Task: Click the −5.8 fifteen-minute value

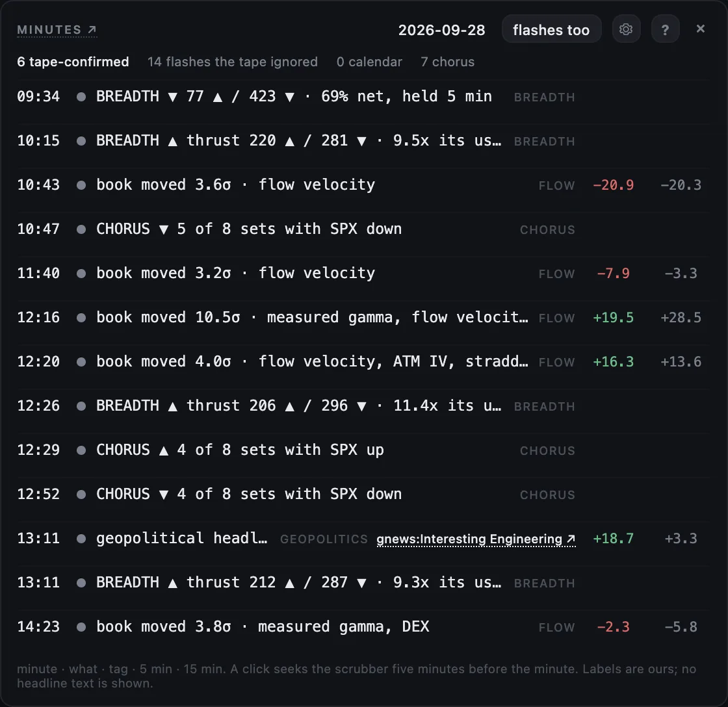Action: click(681, 626)
